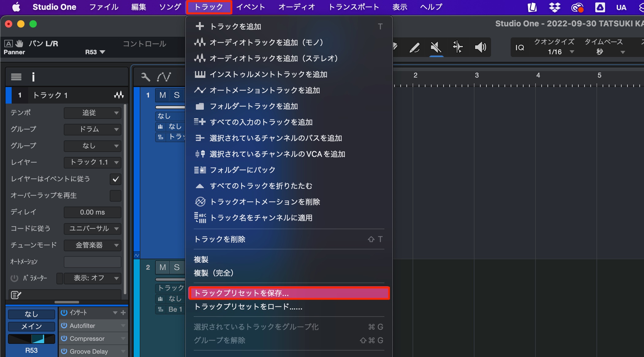Click the Creative Cloud menu bar icon
Viewport: 644px width, 357px height.
(x=577, y=7)
